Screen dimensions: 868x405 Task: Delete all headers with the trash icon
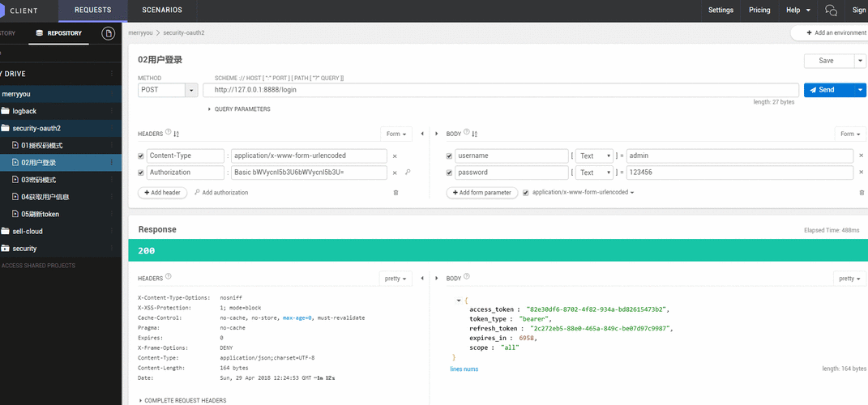[x=396, y=192]
